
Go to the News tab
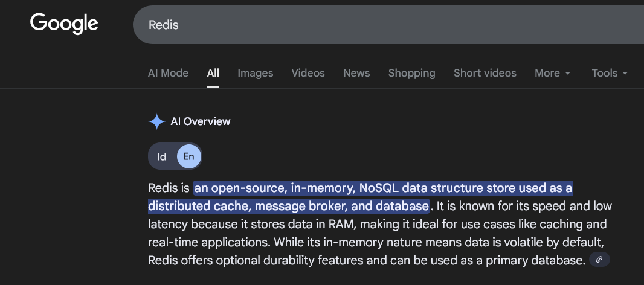[x=356, y=73]
